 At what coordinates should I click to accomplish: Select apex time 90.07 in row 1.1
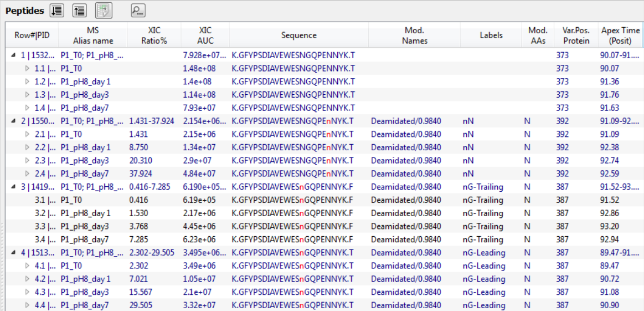pos(609,68)
